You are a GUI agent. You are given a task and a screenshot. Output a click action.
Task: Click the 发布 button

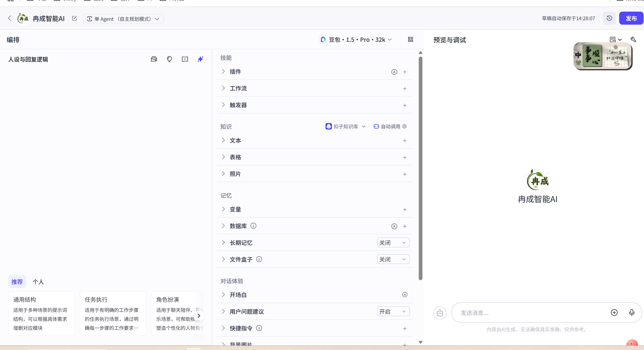[x=631, y=18]
